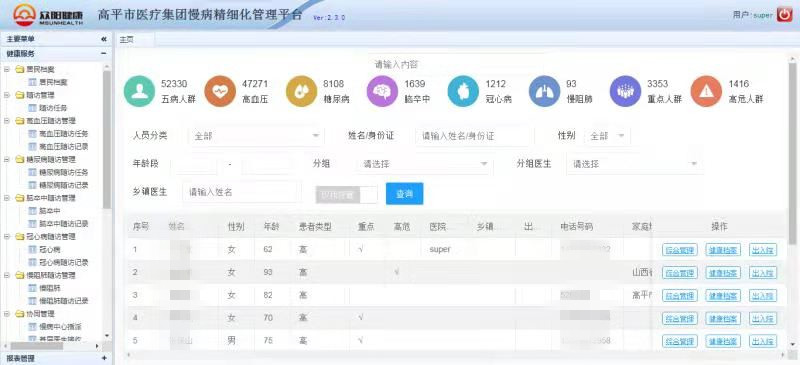The image size is (800, 365).
Task: Click the 高危人群 warning triangle icon
Action: 706,91
